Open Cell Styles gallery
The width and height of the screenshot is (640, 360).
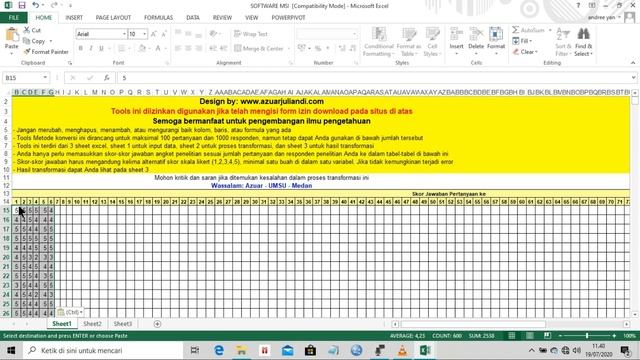coord(432,42)
